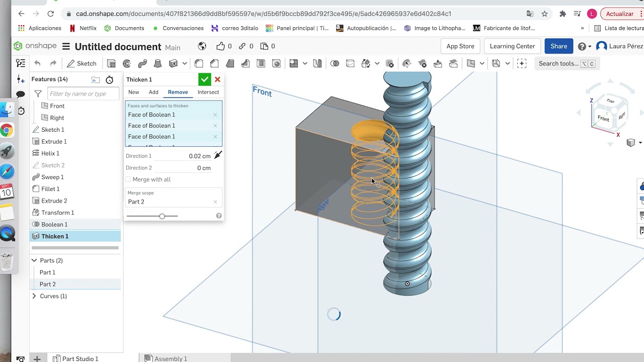The height and width of the screenshot is (362, 644).
Task: Click the Filter by name or type field
Action: [x=83, y=94]
